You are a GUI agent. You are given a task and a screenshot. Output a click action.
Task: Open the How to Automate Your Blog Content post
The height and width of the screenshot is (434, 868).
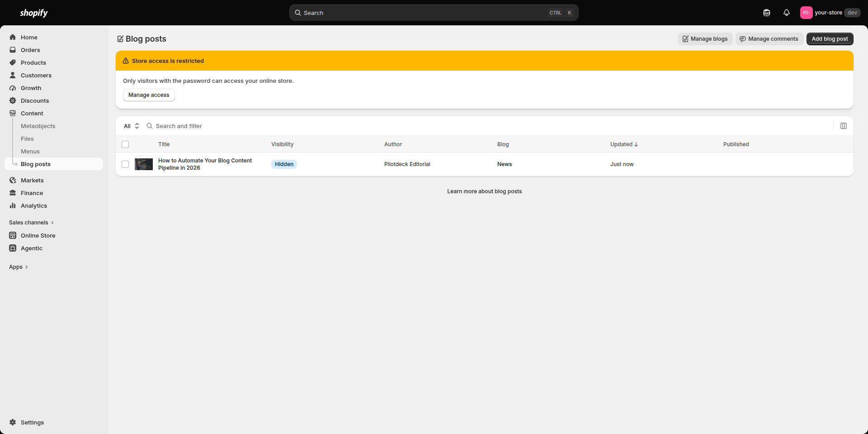pos(205,164)
